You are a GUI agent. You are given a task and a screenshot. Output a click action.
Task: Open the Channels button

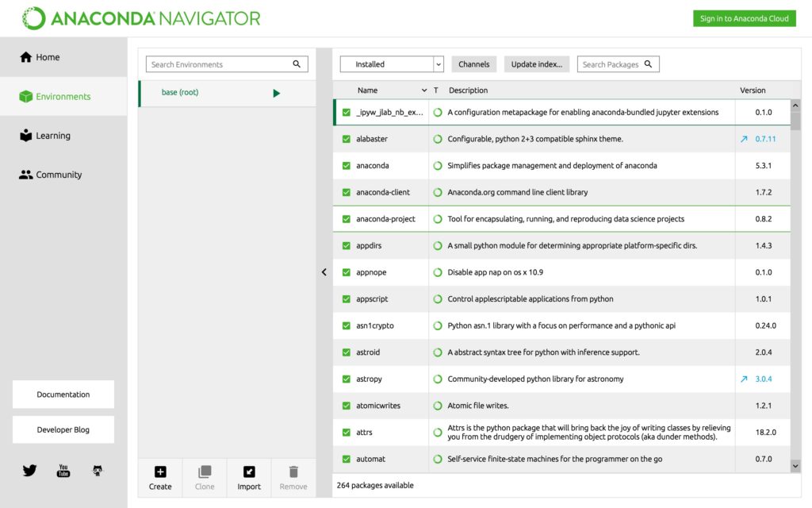coord(474,63)
